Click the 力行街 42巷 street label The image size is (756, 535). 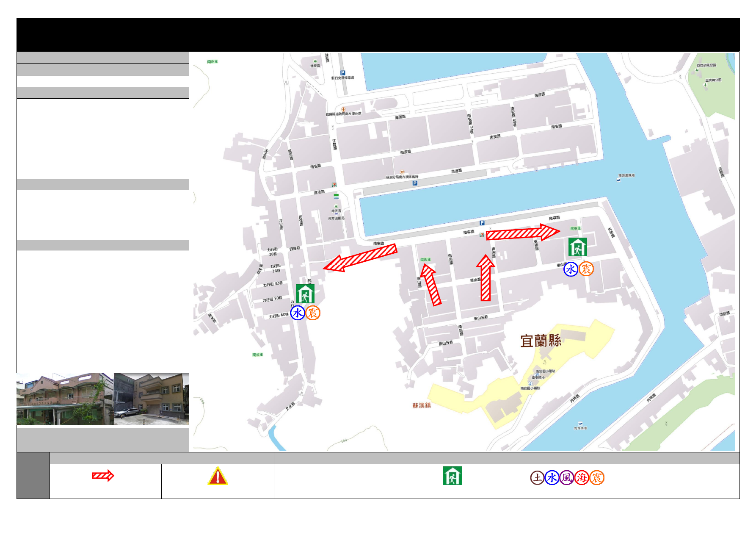pyautogui.click(x=273, y=284)
